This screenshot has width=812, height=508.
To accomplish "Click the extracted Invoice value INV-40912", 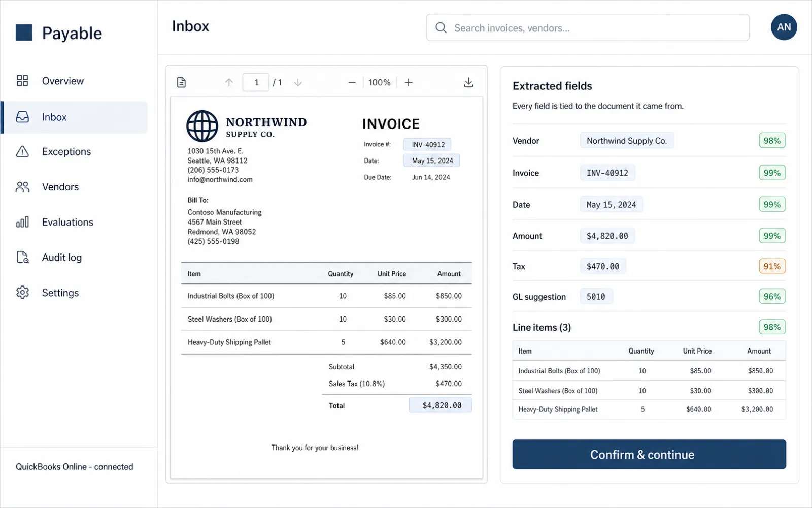I will point(607,173).
